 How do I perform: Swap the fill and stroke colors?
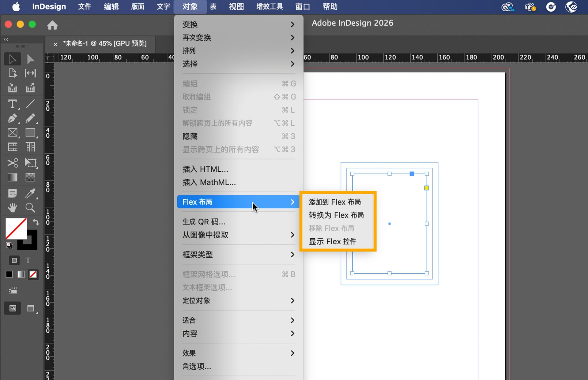pyautogui.click(x=36, y=222)
